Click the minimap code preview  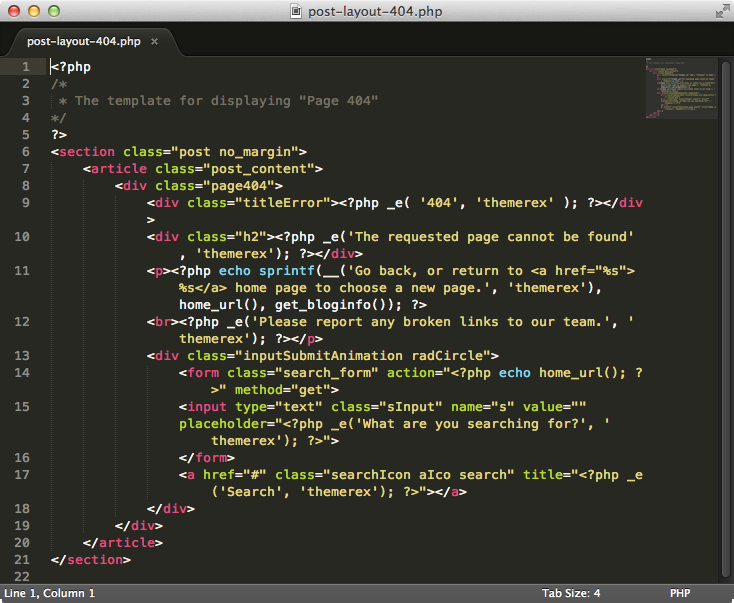pos(680,92)
